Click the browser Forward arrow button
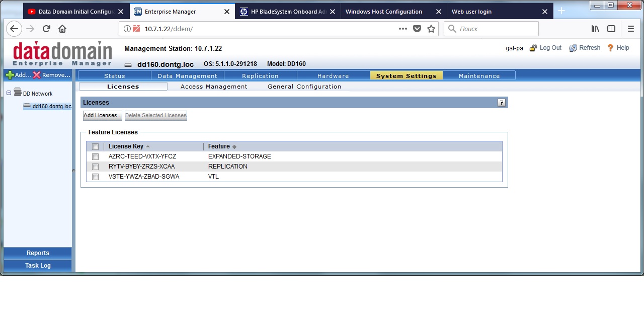 click(x=30, y=29)
